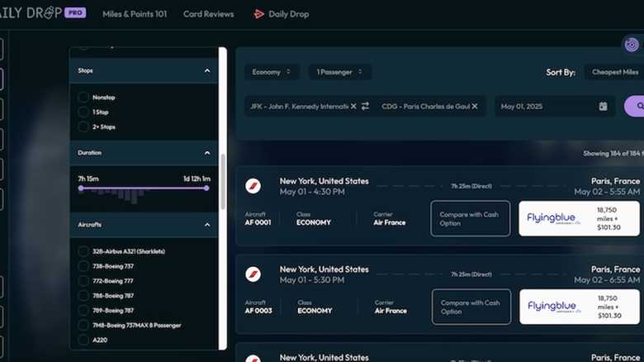The height and width of the screenshot is (362, 644).
Task: Click Compare with Cash Option for AF 0003
Action: point(471,307)
